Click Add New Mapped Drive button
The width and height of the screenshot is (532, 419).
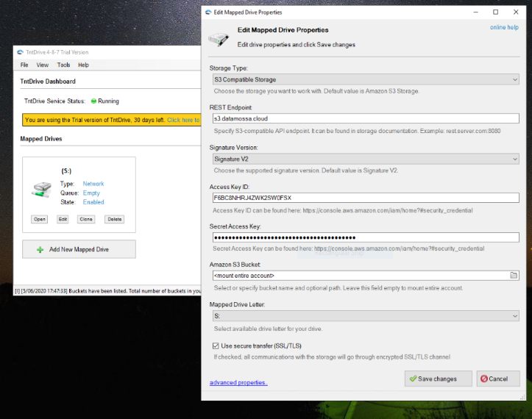coord(79,249)
